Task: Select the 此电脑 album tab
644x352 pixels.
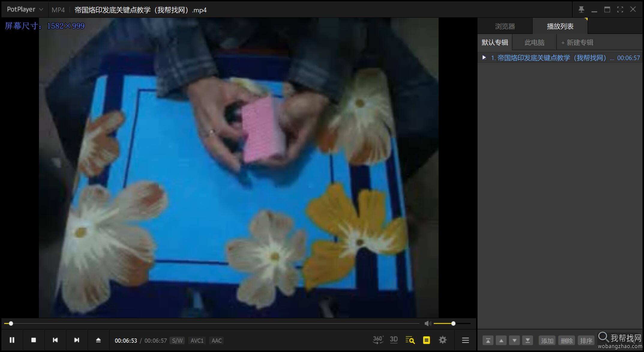Action: pyautogui.click(x=534, y=43)
